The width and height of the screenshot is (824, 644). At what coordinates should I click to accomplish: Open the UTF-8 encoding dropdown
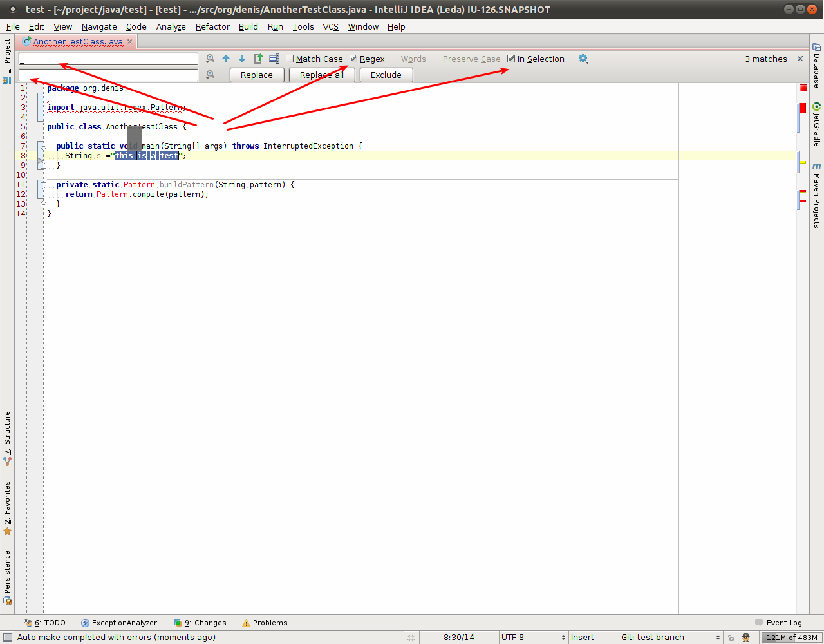(533, 638)
